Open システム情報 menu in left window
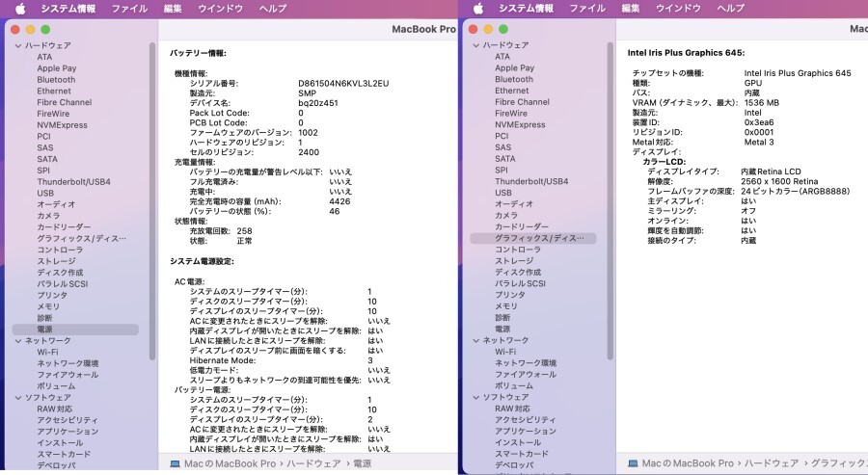This screenshot has height=475, width=868. pyautogui.click(x=68, y=9)
